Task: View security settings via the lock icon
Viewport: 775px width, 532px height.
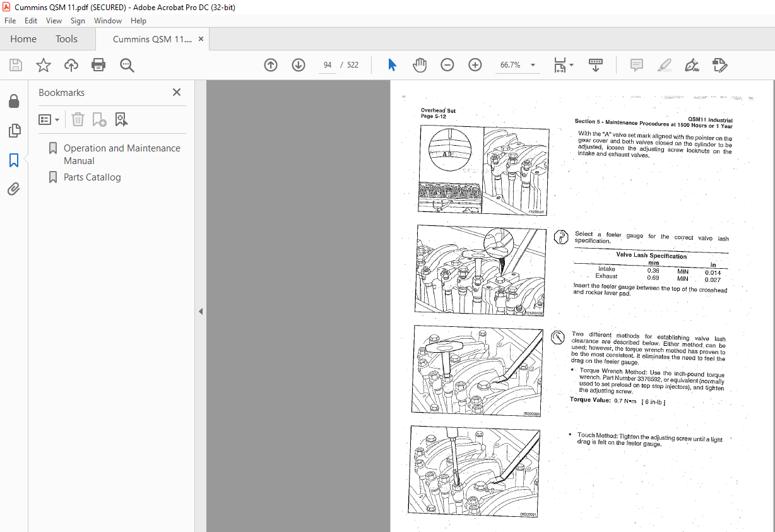Action: tap(14, 101)
